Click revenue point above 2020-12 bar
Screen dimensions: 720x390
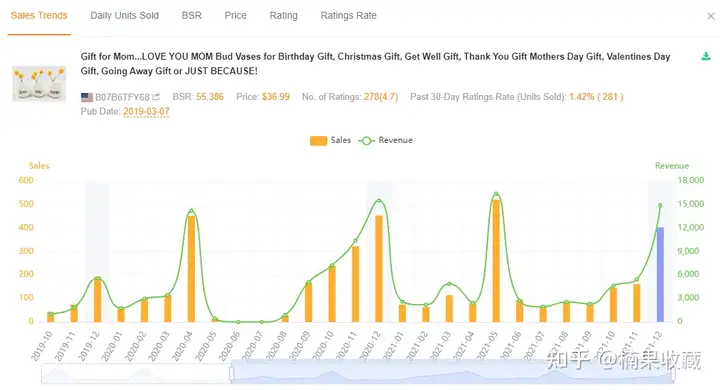point(379,201)
